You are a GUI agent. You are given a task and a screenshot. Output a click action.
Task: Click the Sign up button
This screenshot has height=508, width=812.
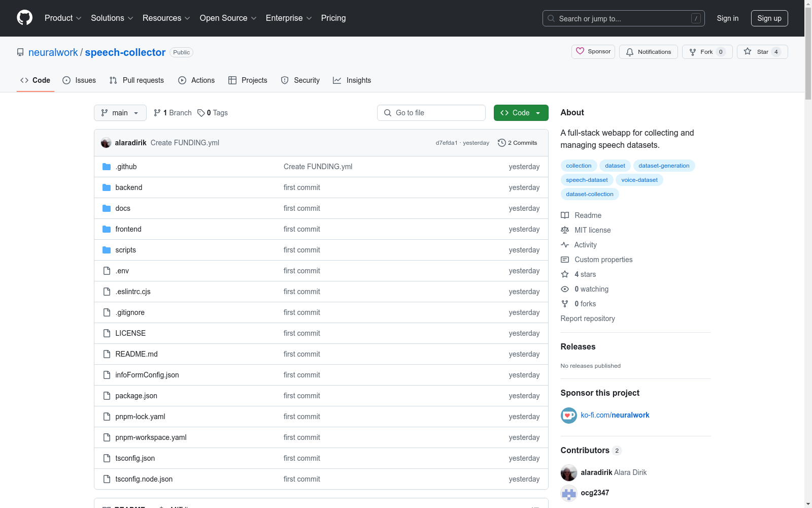(769, 18)
